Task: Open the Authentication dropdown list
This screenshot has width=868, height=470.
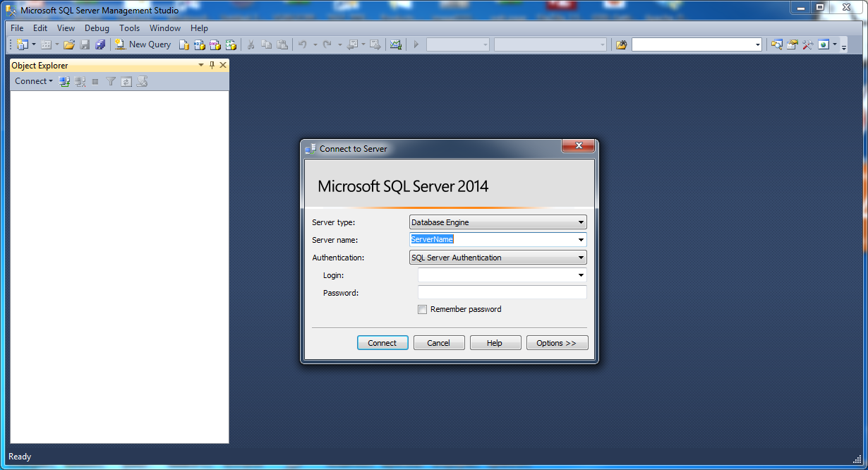Action: click(x=581, y=258)
